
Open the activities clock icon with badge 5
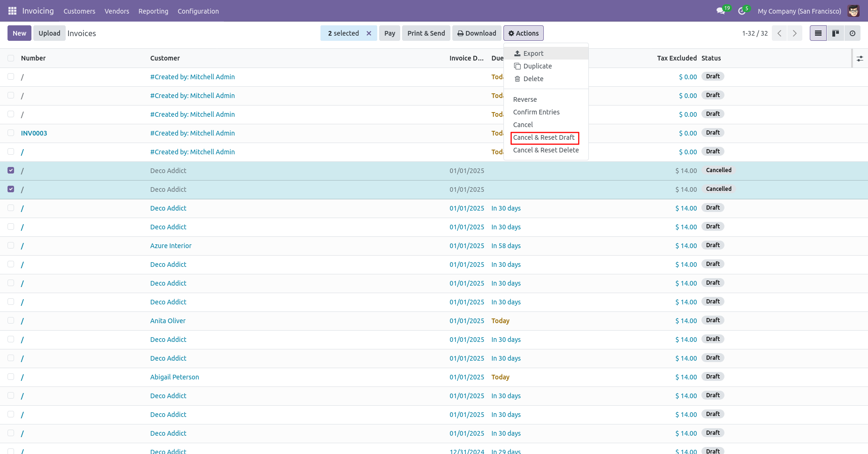click(742, 11)
